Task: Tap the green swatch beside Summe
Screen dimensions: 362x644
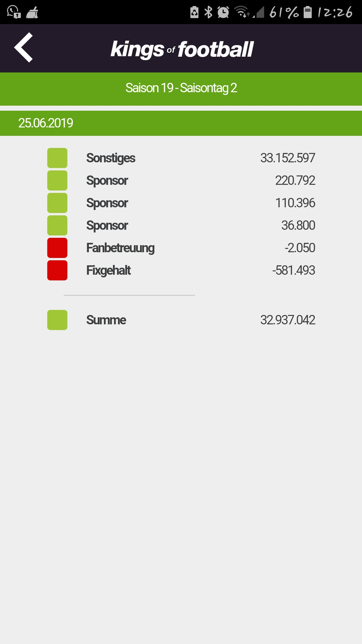Action: [57, 320]
